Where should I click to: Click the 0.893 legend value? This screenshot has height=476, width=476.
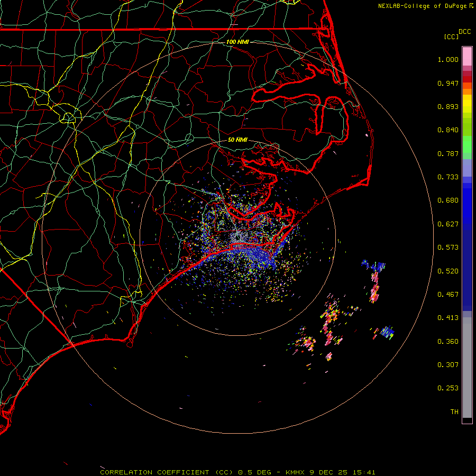click(x=448, y=106)
